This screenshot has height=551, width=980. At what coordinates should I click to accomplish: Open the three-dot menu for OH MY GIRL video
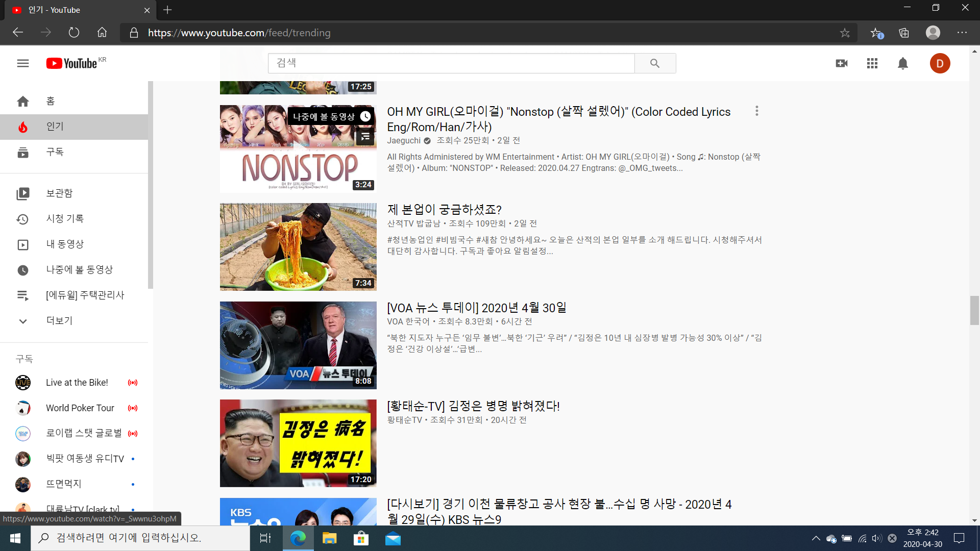click(757, 111)
